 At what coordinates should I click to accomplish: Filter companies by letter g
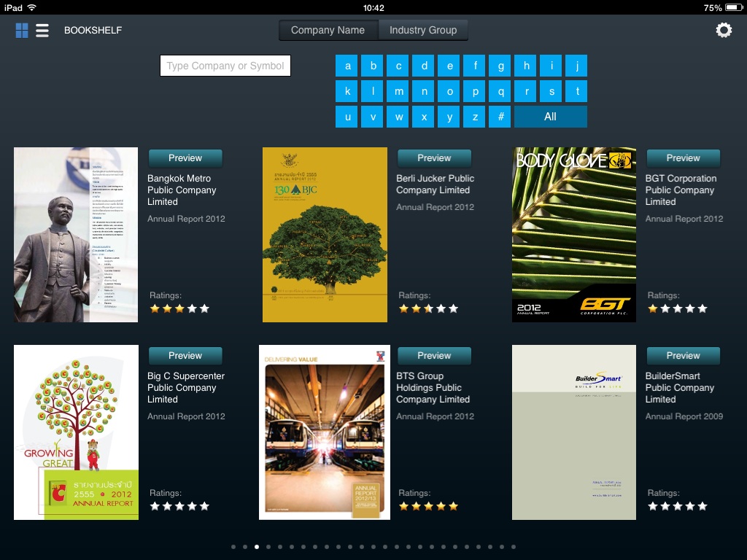[x=501, y=66]
